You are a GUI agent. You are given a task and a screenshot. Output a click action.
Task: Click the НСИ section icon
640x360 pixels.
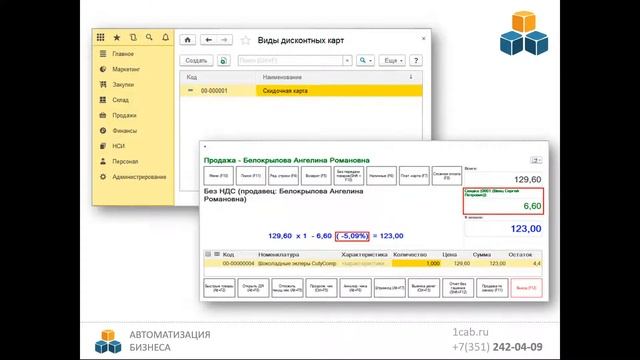point(103,146)
